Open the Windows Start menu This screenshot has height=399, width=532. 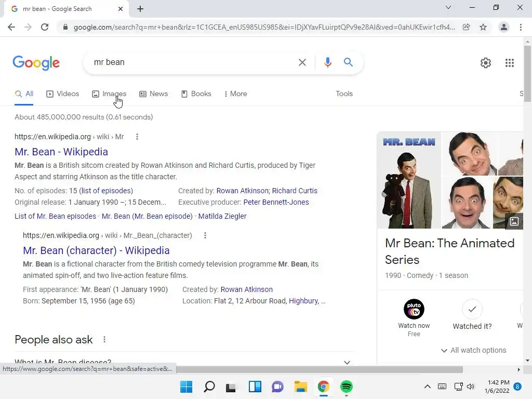(x=187, y=387)
